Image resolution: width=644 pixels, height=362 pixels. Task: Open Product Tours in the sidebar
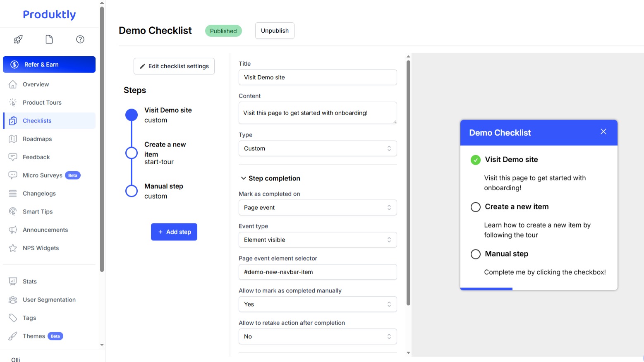(x=42, y=103)
